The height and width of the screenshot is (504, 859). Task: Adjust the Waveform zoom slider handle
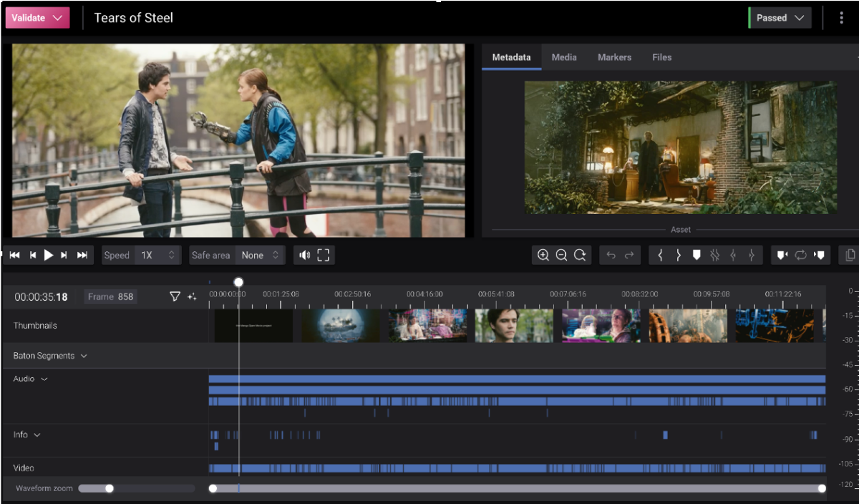pyautogui.click(x=110, y=488)
